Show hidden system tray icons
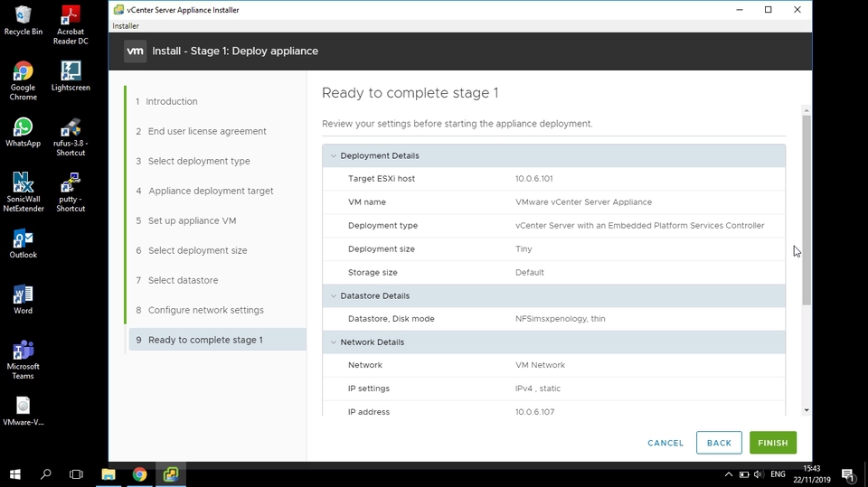This screenshot has height=487, width=868. point(729,474)
